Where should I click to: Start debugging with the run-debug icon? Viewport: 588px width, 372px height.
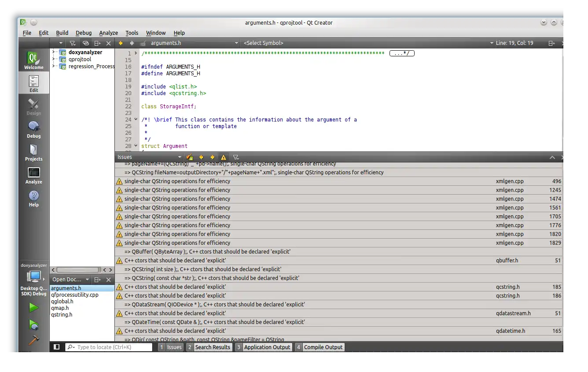[33, 325]
